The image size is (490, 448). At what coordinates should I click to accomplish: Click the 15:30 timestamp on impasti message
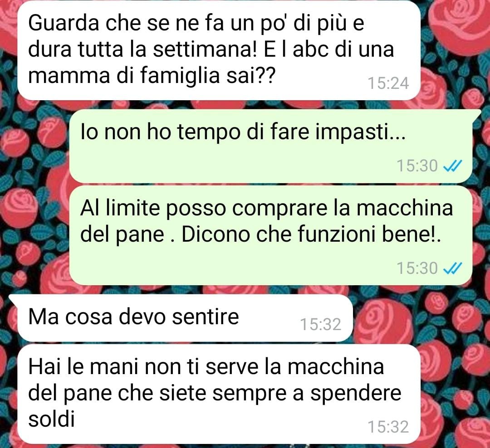pyautogui.click(x=417, y=166)
